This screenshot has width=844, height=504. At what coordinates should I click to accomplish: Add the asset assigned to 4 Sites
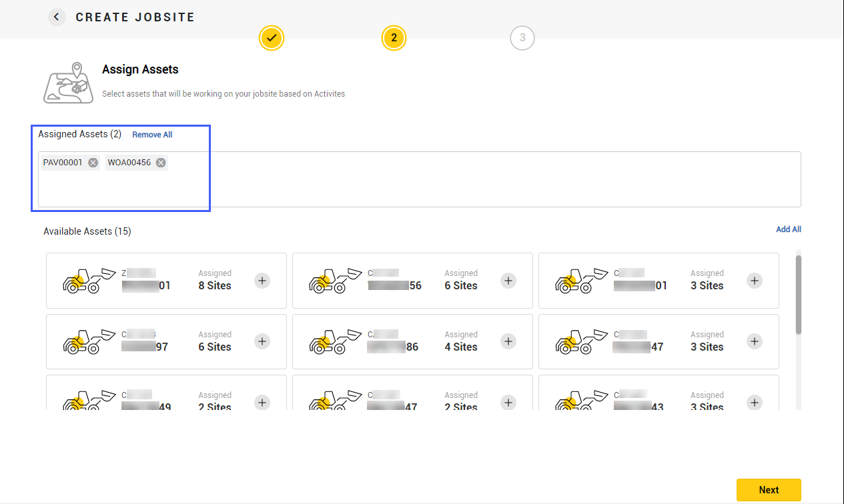pos(508,341)
